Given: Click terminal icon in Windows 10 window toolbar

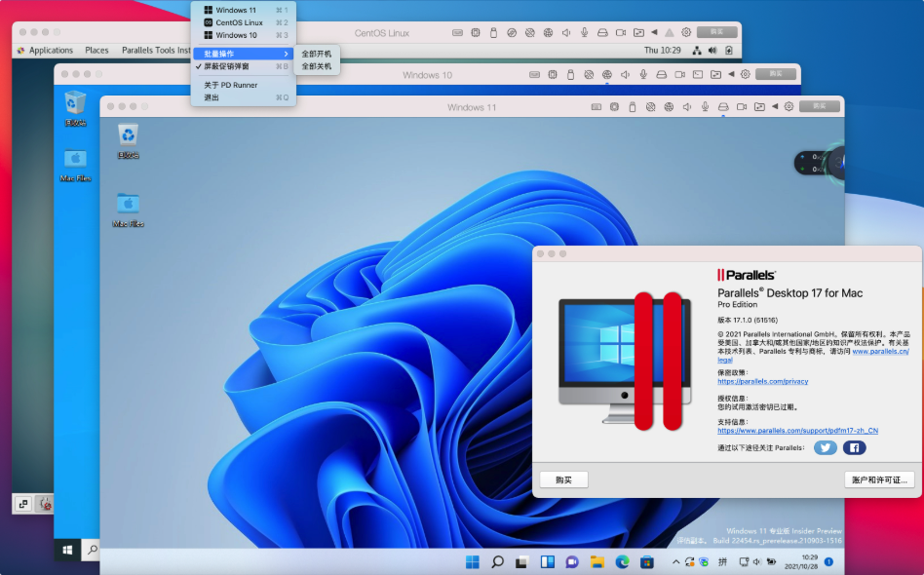Looking at the screenshot, I should coord(698,74).
